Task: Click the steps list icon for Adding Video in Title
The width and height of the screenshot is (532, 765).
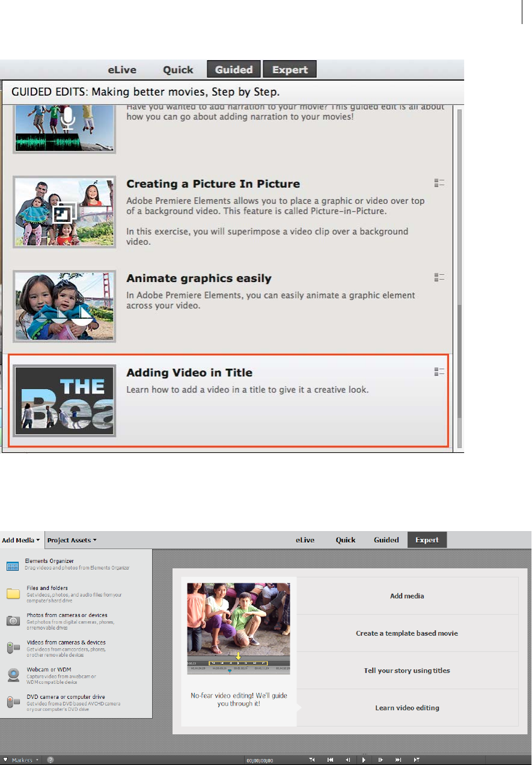Action: [439, 372]
